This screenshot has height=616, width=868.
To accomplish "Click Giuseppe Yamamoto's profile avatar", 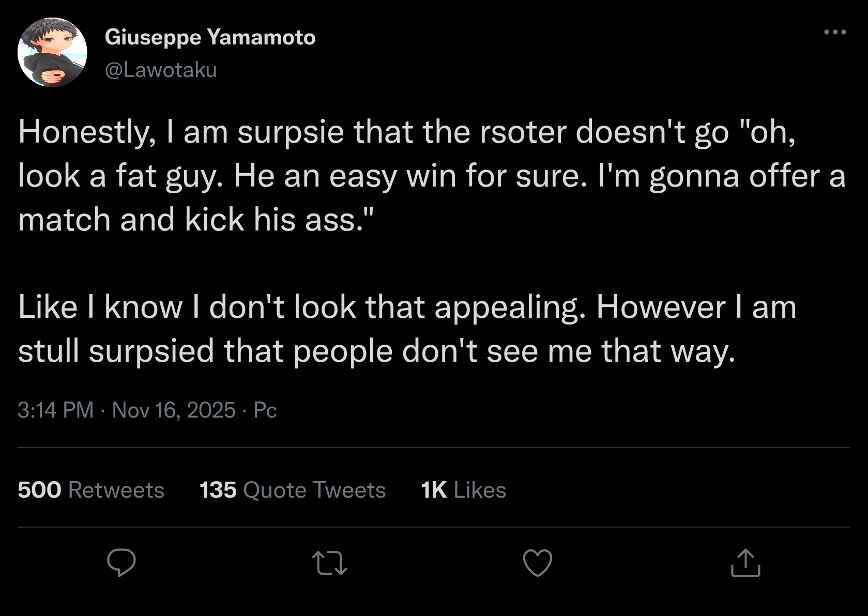I will pyautogui.click(x=52, y=52).
